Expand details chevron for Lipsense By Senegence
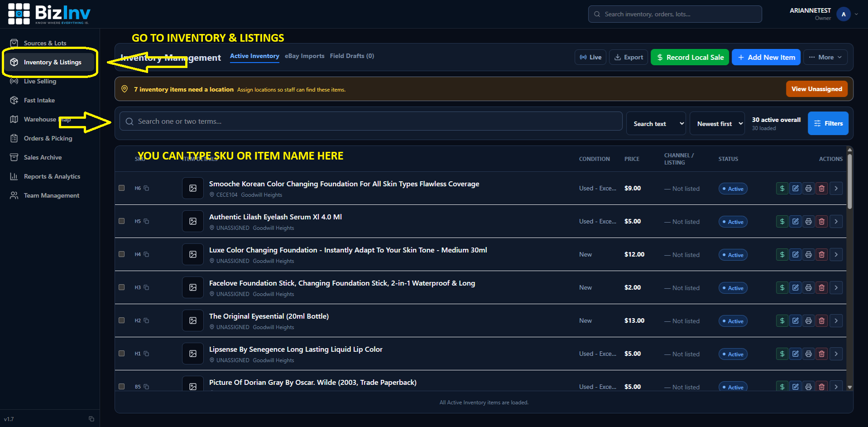868x427 pixels. tap(836, 354)
